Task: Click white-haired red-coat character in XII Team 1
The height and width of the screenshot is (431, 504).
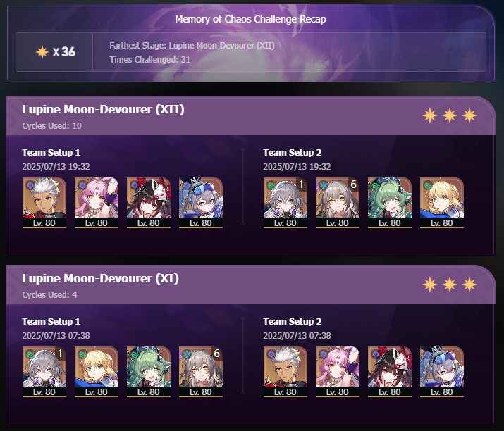Action: click(x=44, y=203)
